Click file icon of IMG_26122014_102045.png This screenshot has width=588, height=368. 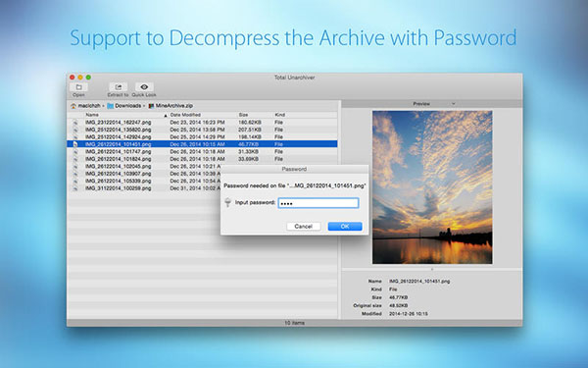pyautogui.click(x=75, y=167)
